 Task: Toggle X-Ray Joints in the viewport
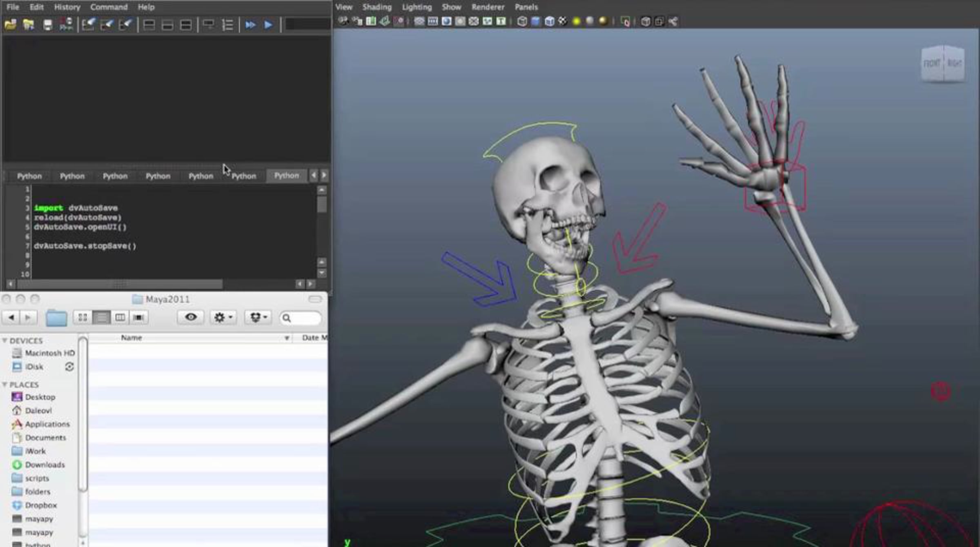click(x=673, y=21)
